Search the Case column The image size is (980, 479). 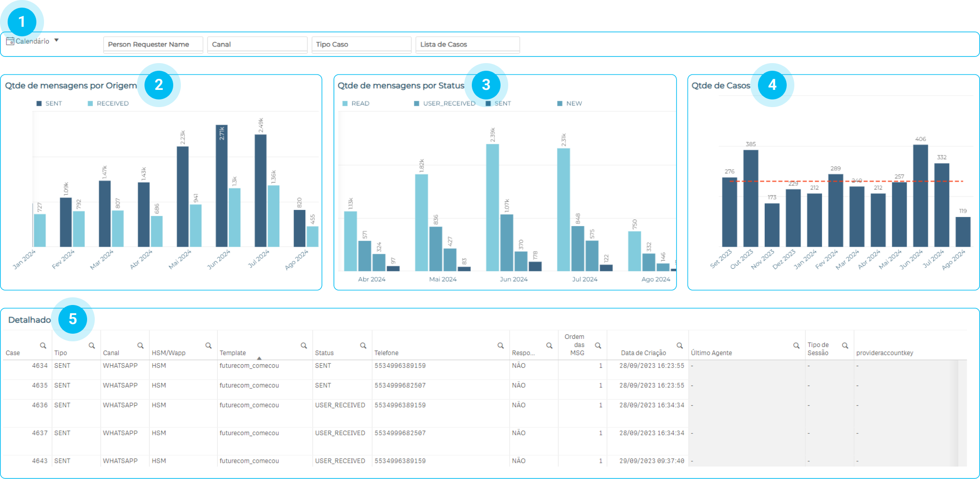[43, 346]
